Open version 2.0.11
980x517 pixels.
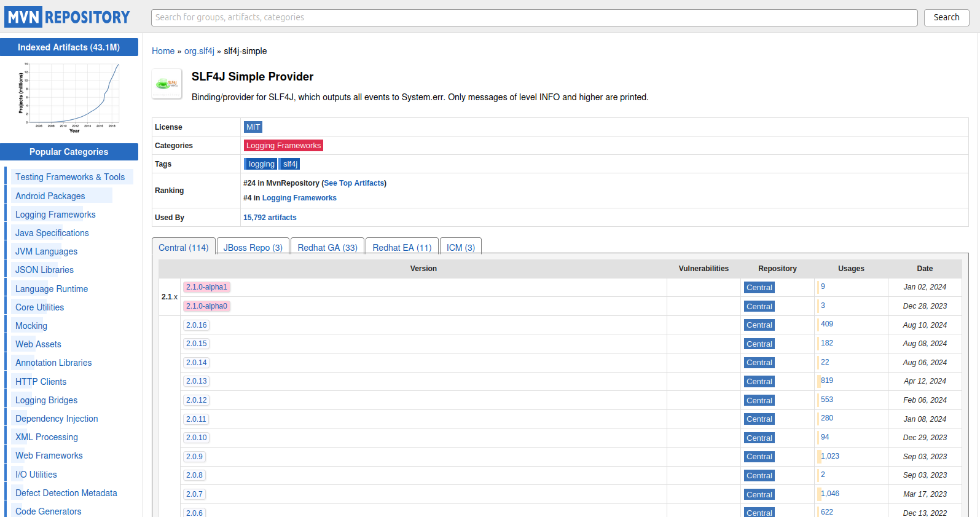[197, 419]
